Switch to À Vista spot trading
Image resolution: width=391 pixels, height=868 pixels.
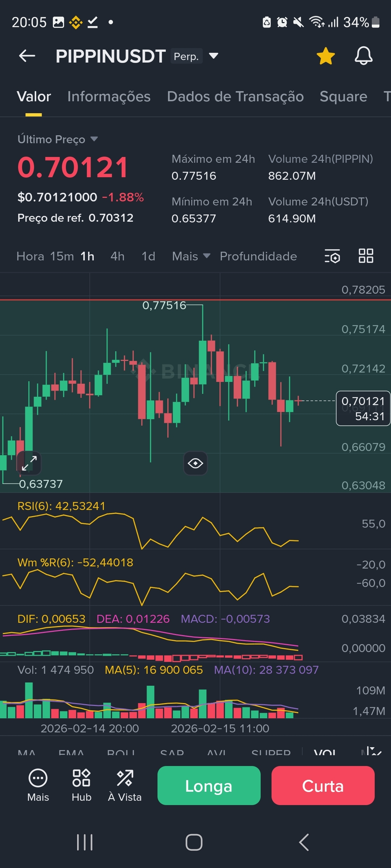125,785
